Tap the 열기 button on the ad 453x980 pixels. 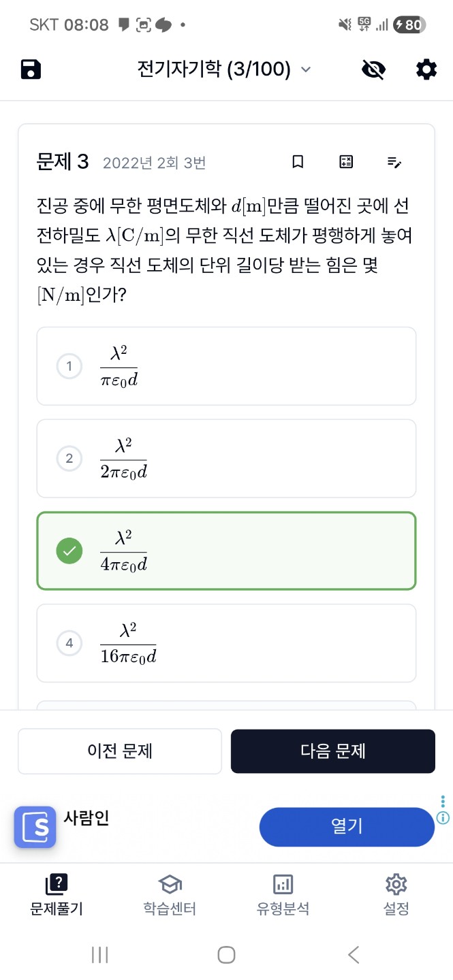(346, 827)
